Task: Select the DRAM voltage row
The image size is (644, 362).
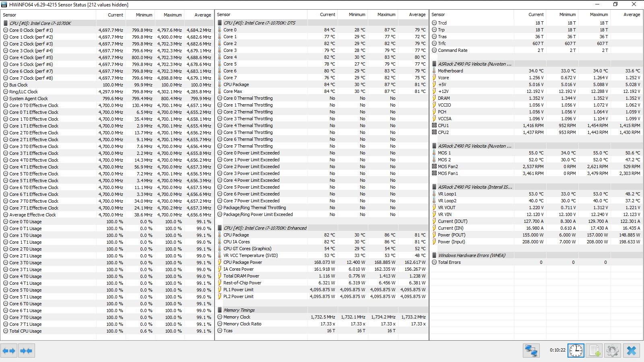Action: click(537, 98)
